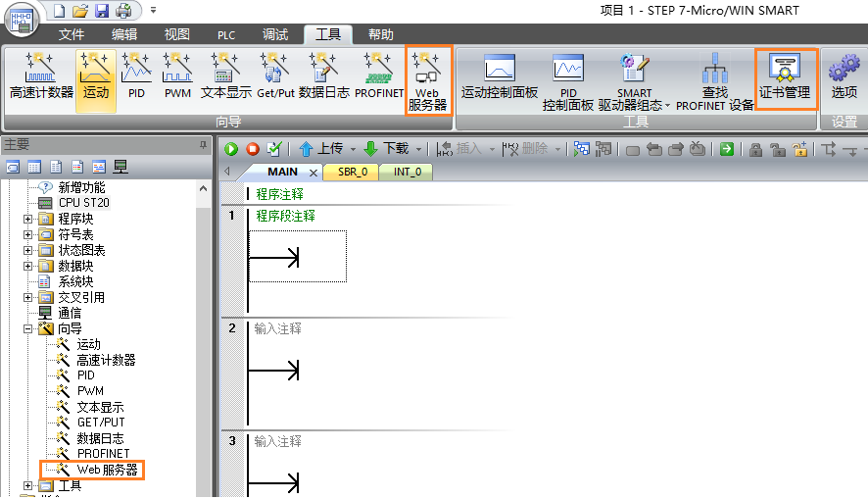Switch to the 调试 ribbon tab
868x499 pixels.
pos(275,34)
